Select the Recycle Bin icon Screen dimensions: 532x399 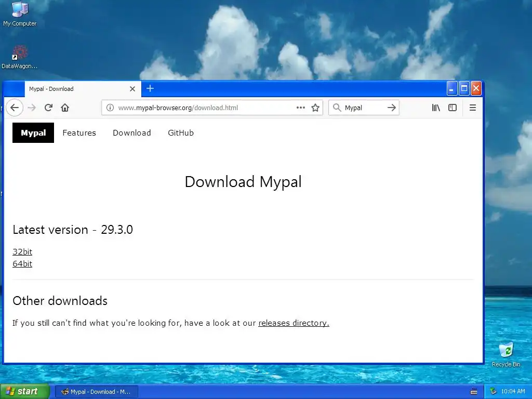click(506, 354)
